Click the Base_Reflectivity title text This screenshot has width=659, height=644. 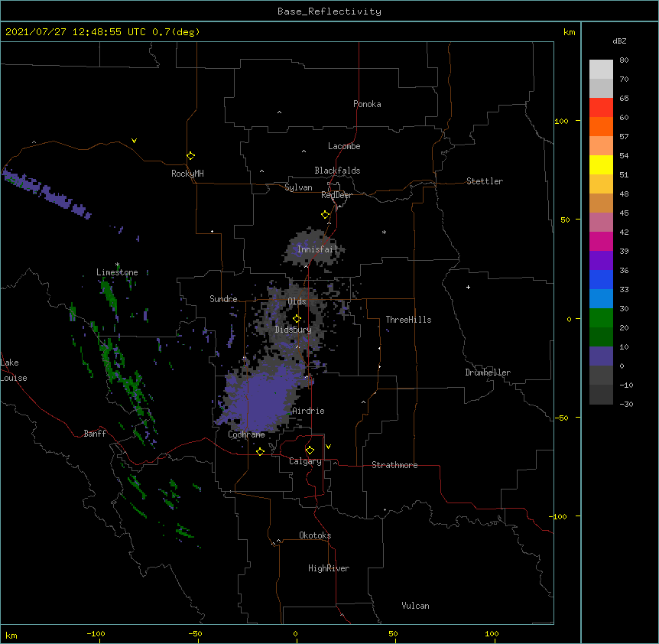coord(329,11)
